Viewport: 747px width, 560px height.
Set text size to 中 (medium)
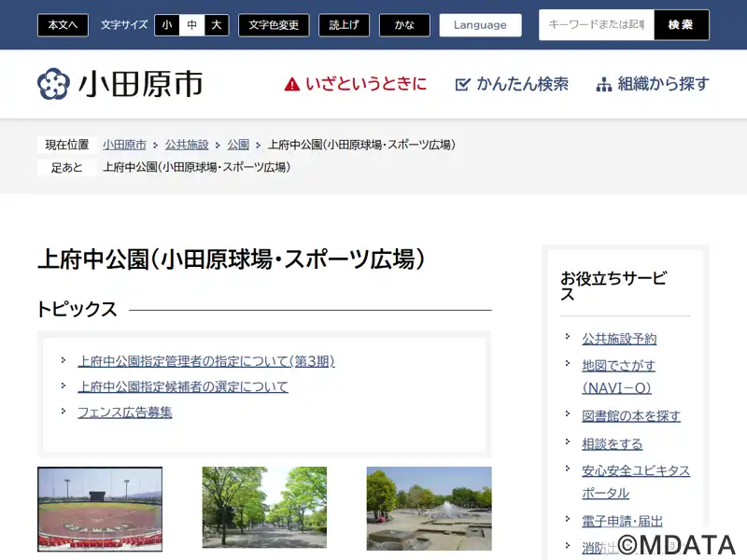click(x=191, y=25)
